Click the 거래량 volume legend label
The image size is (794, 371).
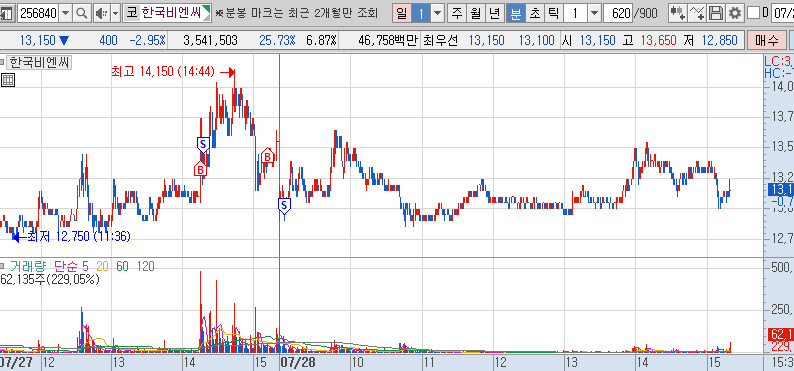click(28, 266)
